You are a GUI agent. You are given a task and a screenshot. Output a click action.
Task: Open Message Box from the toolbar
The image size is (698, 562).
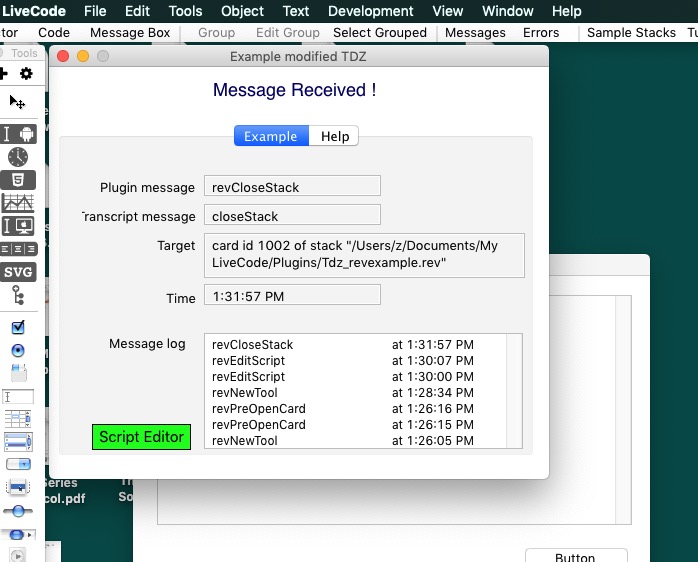130,32
